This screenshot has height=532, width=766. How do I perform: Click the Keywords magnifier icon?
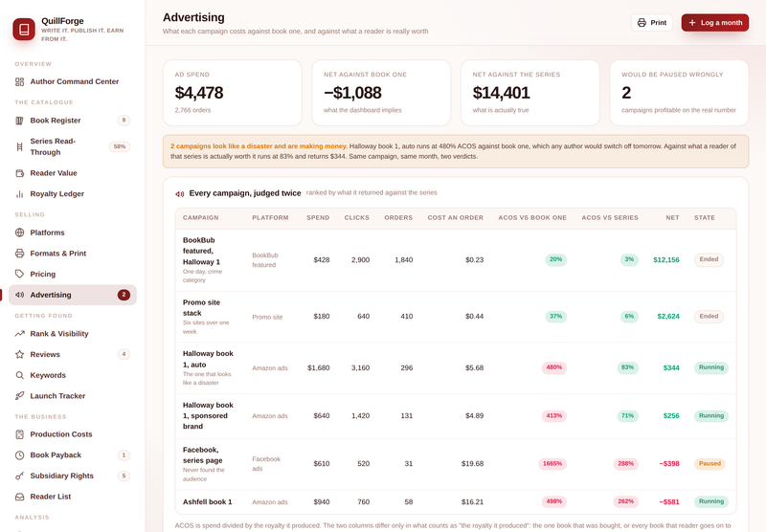(19, 375)
